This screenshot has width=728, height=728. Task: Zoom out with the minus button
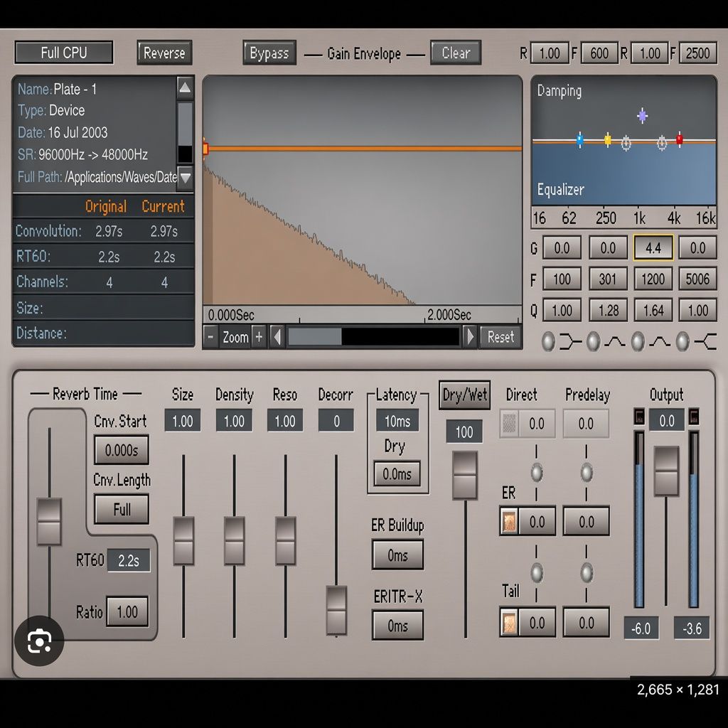210,336
